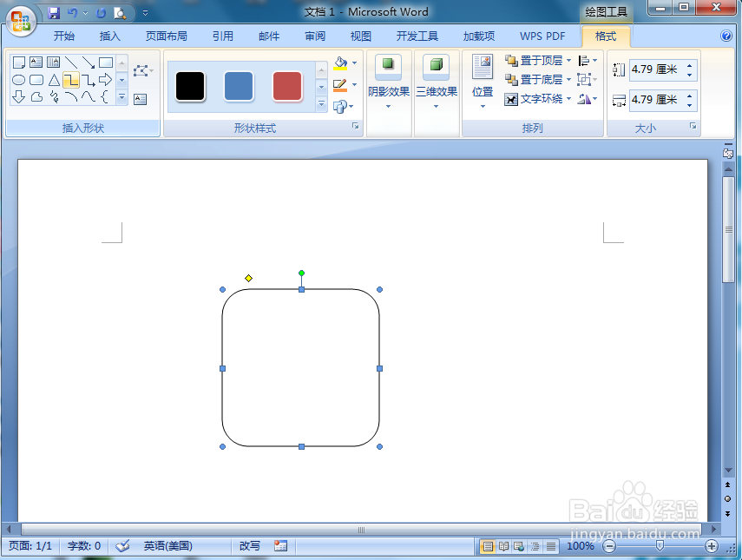742x560 pixels.
Task: Pick the arrow line shape
Action: (89, 62)
